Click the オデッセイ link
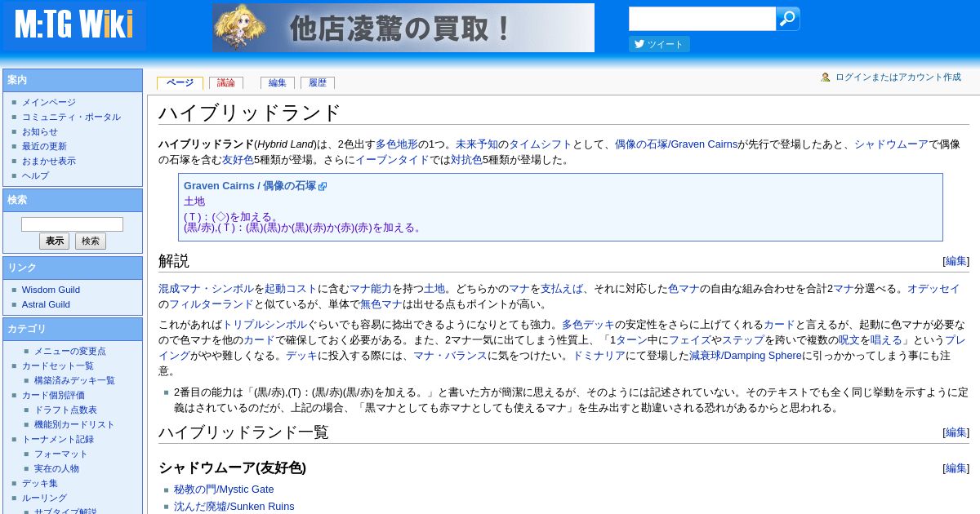This screenshot has height=514, width=980. click(x=933, y=289)
